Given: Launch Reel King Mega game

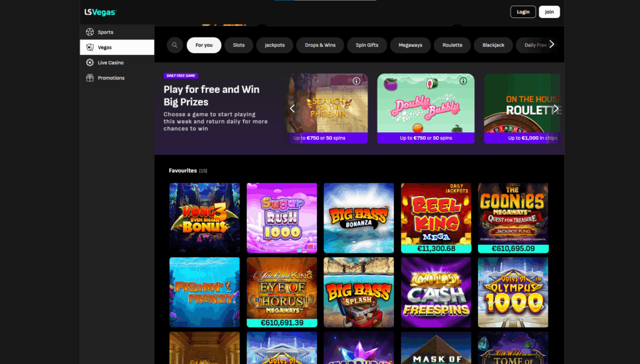Looking at the screenshot, I should pos(436,218).
